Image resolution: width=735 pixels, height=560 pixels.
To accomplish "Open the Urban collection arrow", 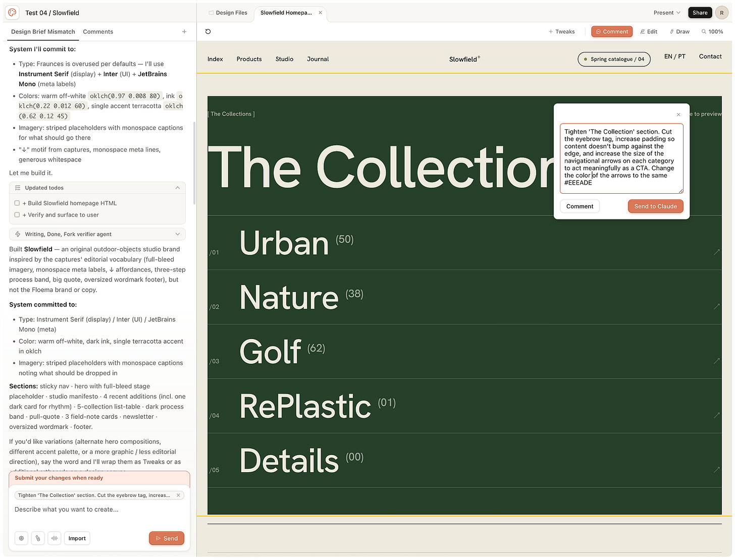I will [716, 252].
